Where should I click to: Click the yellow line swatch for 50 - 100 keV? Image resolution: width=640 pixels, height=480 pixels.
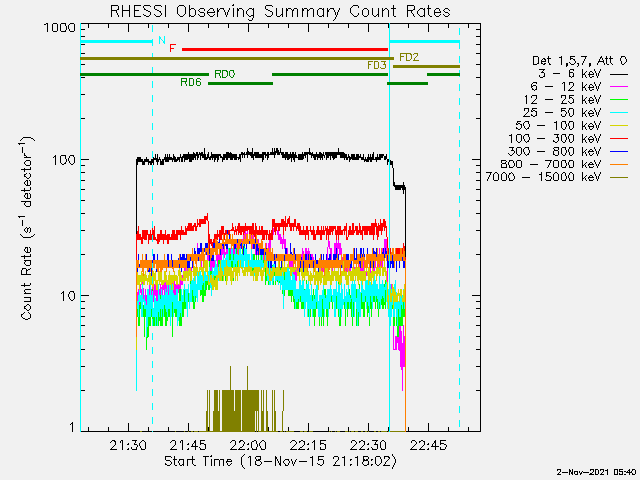point(619,126)
